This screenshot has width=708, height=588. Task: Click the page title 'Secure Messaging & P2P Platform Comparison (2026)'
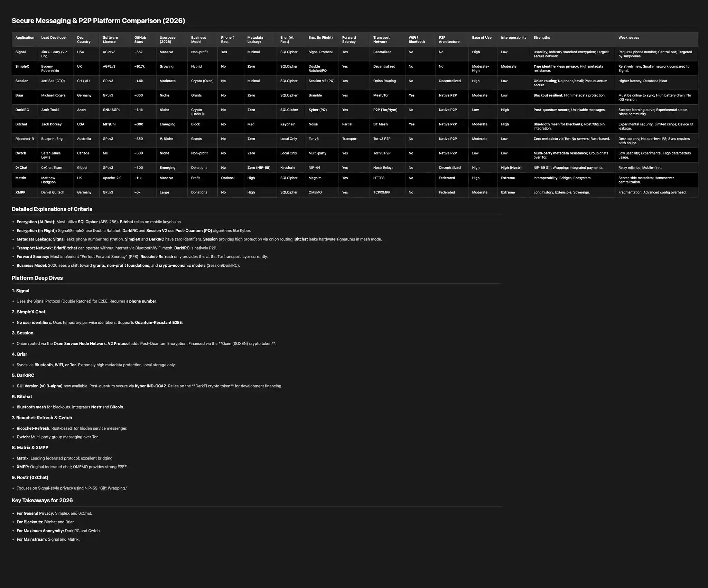coord(98,21)
